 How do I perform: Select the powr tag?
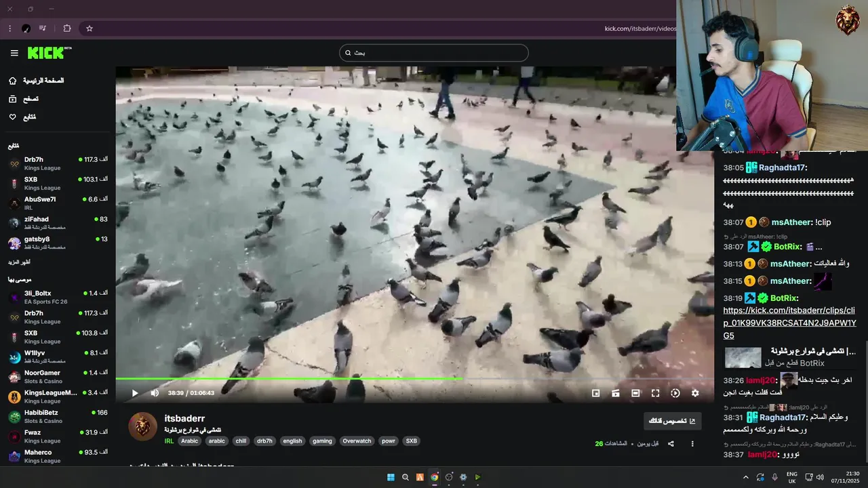tap(389, 441)
